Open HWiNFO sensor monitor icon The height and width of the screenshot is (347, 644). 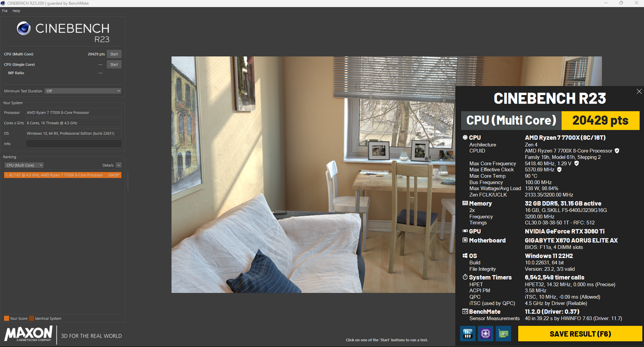(467, 333)
